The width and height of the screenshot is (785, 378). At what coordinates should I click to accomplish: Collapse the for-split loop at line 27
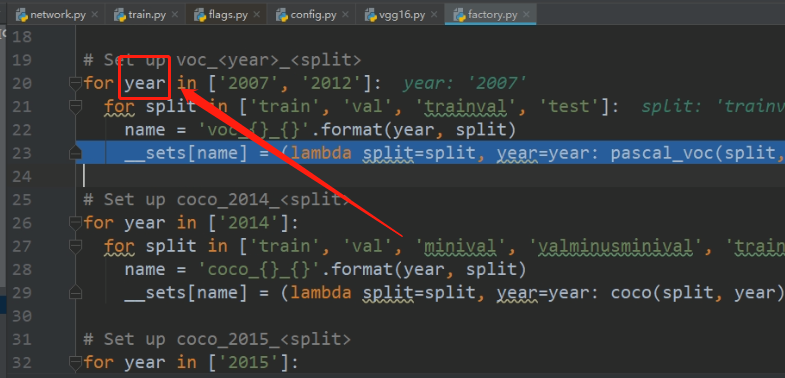click(x=76, y=247)
